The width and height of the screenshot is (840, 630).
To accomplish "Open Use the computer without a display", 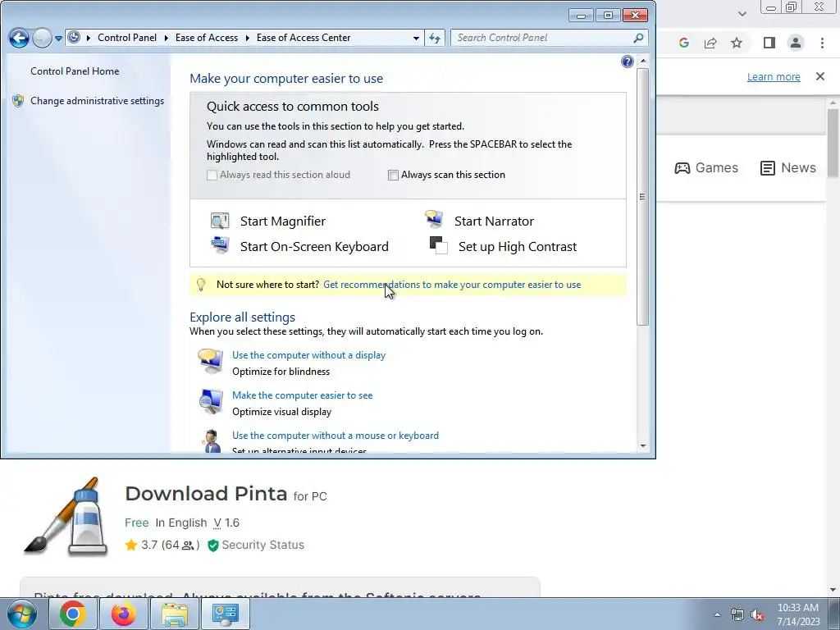I will pyautogui.click(x=308, y=355).
